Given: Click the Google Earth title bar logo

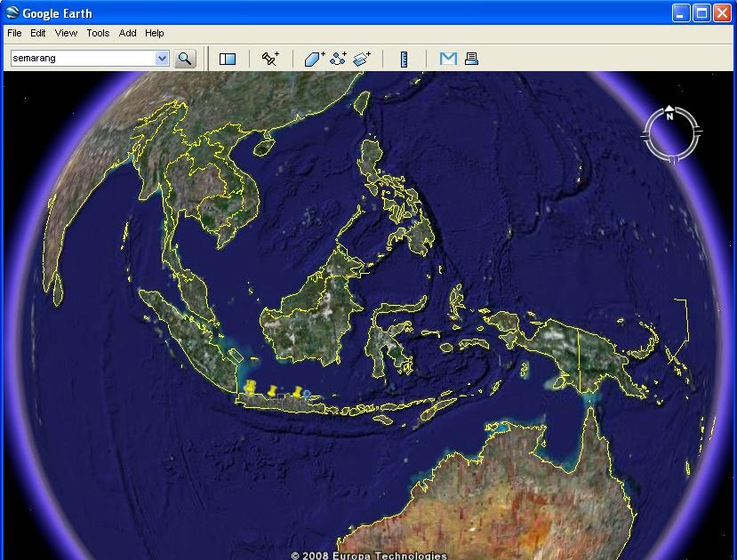Looking at the screenshot, I should coord(12,13).
